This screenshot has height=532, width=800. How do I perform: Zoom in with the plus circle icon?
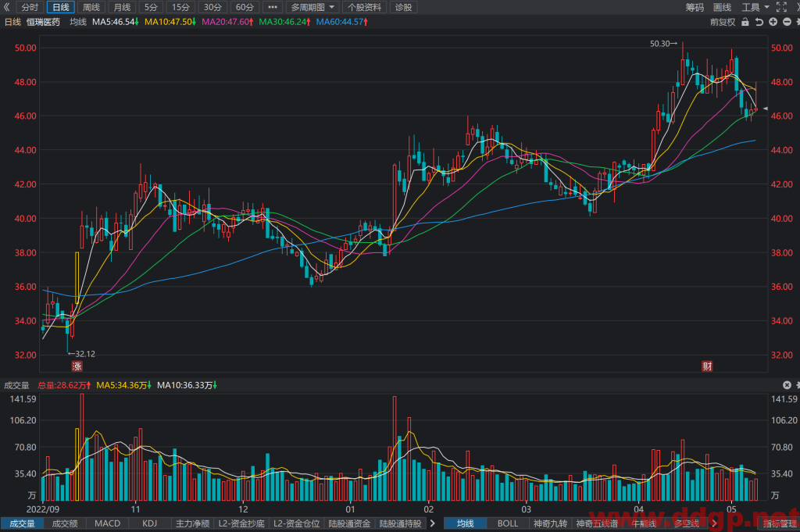tap(773, 22)
